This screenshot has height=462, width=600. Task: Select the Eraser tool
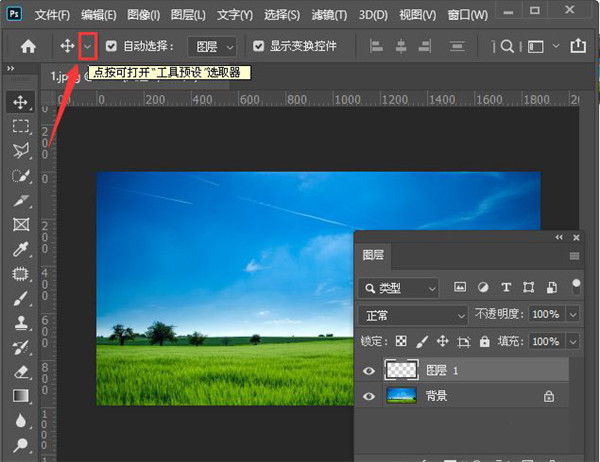[x=20, y=371]
